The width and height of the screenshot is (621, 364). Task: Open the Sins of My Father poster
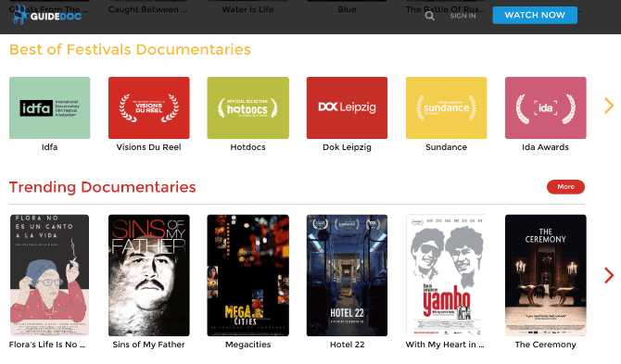tap(149, 275)
